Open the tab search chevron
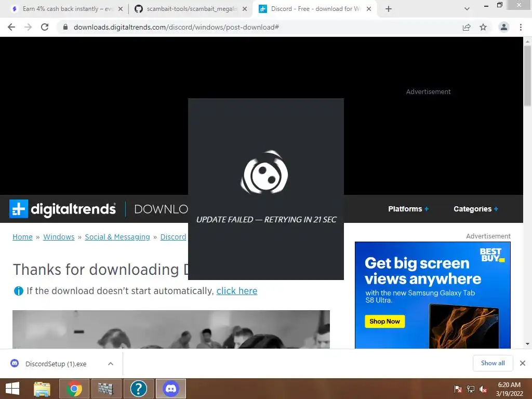 [467, 9]
